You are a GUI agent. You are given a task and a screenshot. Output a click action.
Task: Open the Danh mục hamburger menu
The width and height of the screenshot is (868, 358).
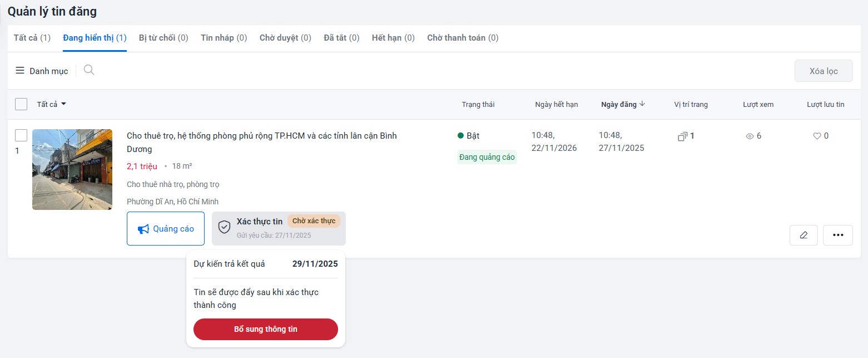20,71
